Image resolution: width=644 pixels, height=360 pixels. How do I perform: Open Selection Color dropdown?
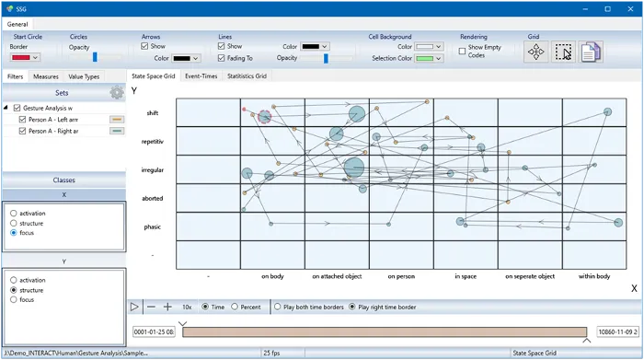pos(429,58)
